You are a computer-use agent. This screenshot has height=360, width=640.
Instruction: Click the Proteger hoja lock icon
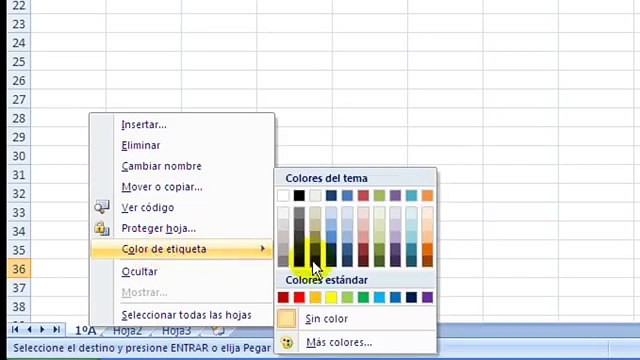click(102, 228)
